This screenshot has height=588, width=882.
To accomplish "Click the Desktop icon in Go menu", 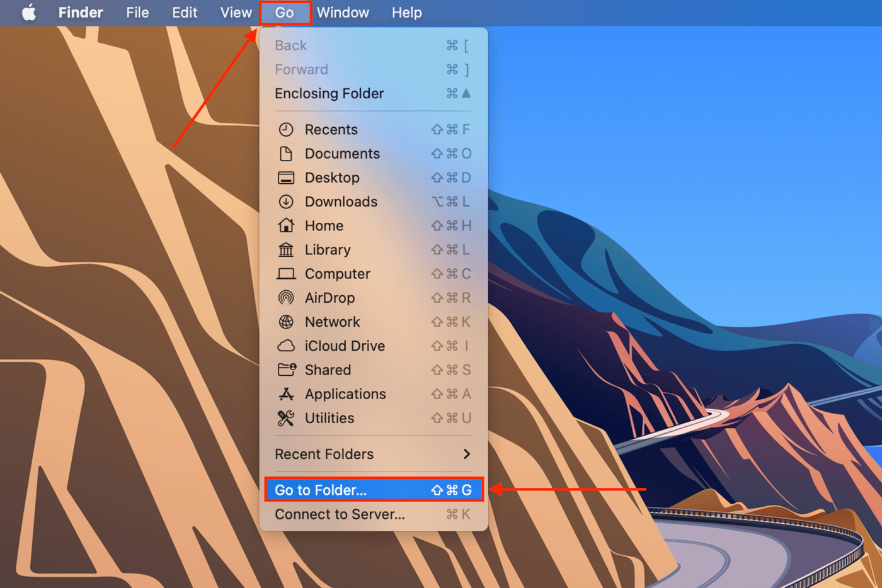I will tap(286, 178).
